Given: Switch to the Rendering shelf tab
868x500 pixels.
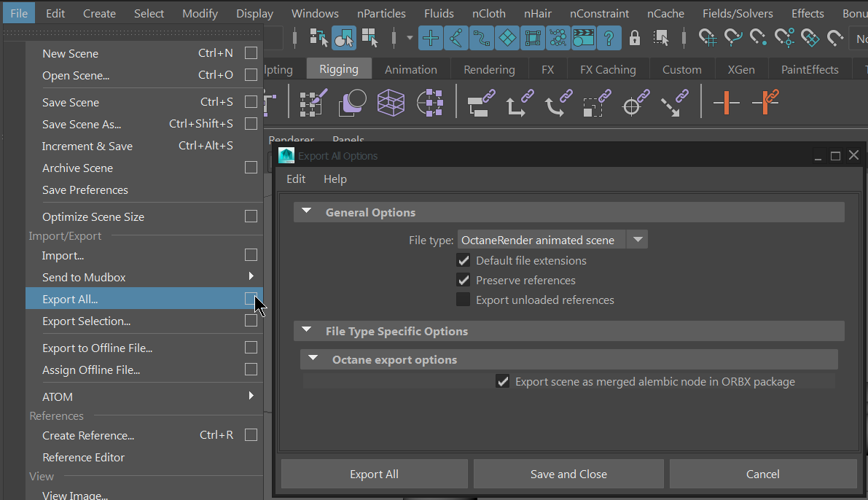Looking at the screenshot, I should [489, 70].
